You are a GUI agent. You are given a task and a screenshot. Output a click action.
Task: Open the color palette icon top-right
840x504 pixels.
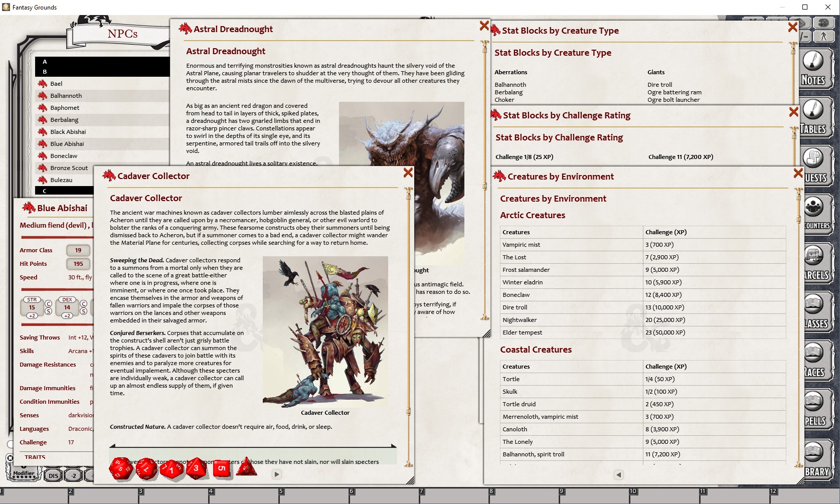pos(823,23)
